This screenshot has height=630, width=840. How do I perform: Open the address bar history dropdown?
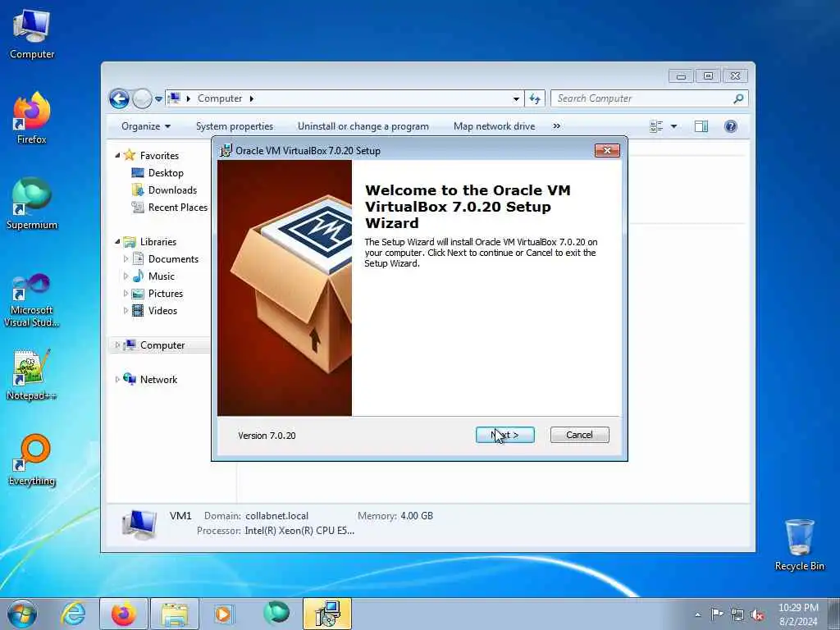[x=516, y=98]
